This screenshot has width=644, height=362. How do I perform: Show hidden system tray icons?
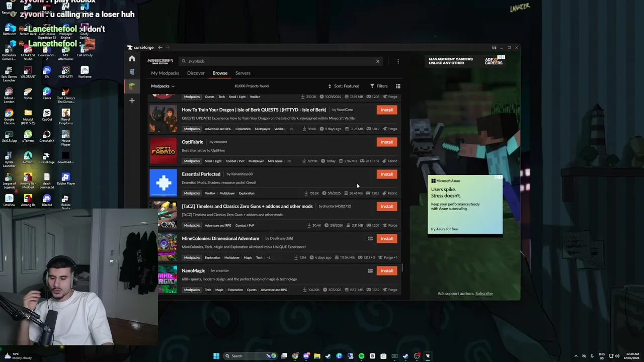click(576, 356)
